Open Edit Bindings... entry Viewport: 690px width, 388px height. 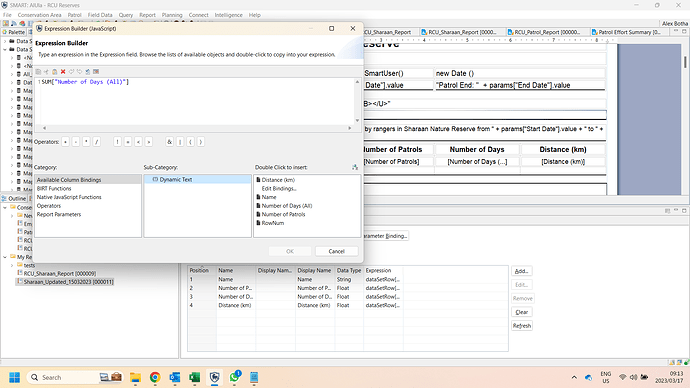pos(279,188)
